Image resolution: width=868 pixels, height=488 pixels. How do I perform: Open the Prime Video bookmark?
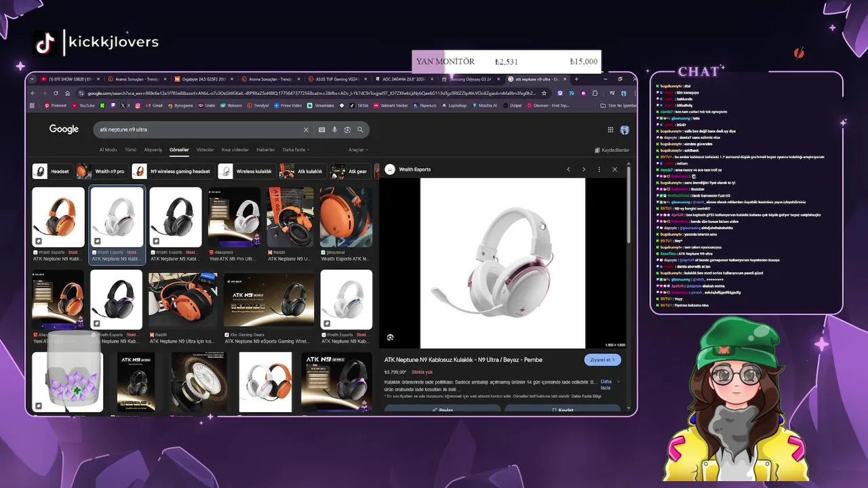[x=288, y=106]
